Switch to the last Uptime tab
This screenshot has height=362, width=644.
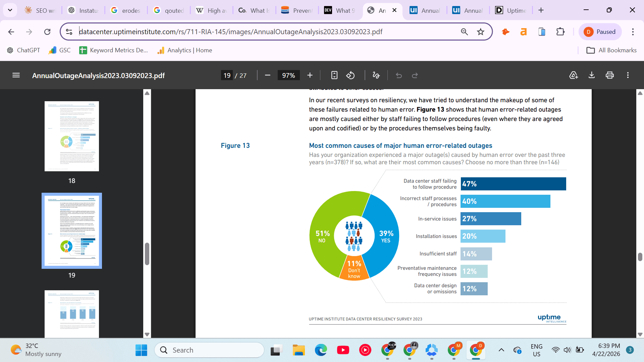coord(511,10)
